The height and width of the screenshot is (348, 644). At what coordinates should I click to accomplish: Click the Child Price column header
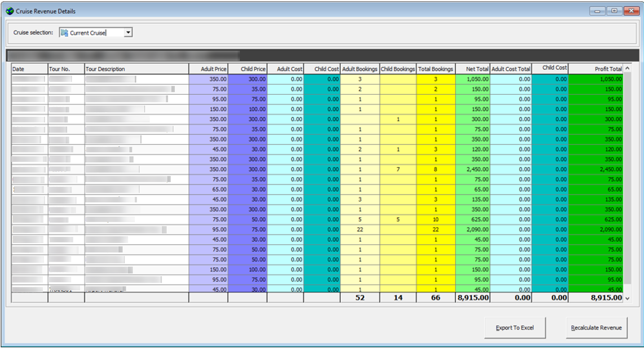[x=247, y=70]
